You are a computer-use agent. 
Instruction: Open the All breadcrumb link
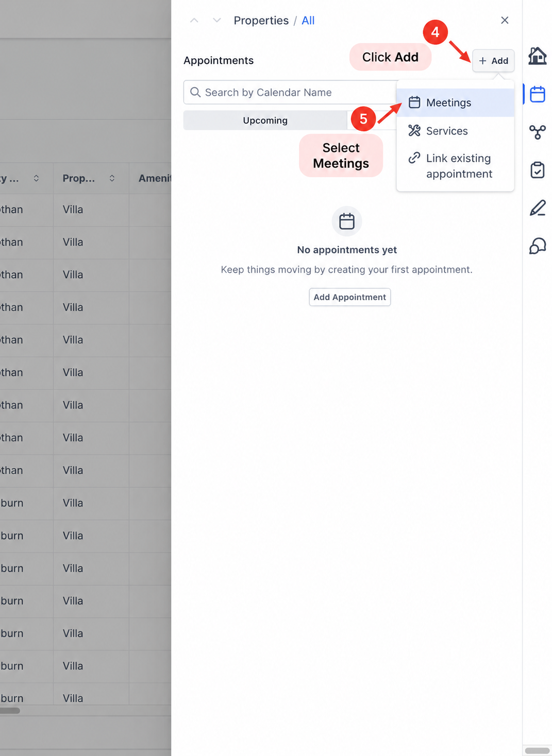click(x=308, y=21)
